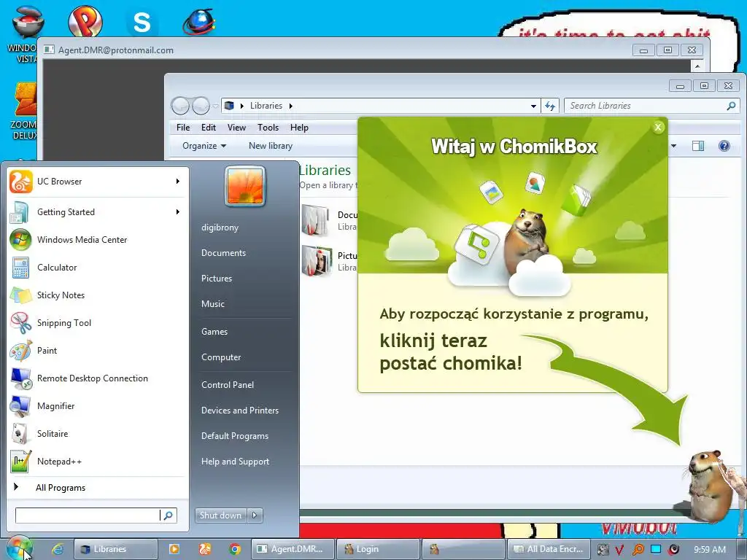Click Start menu search magnifier icon
The height and width of the screenshot is (560, 747).
point(169,516)
